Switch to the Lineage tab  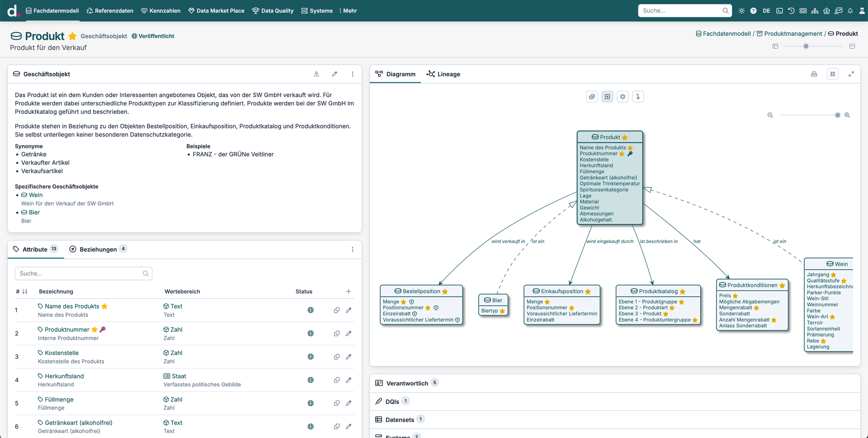pos(443,74)
